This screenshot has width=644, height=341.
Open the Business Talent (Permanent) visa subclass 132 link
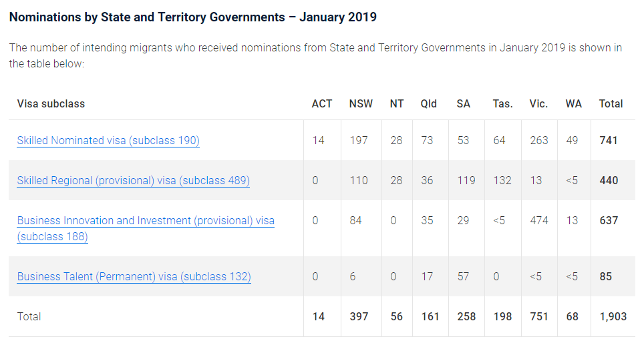(134, 277)
